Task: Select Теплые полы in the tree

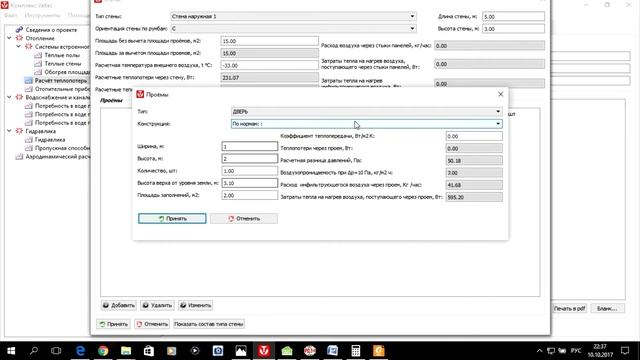Action: 62,55
